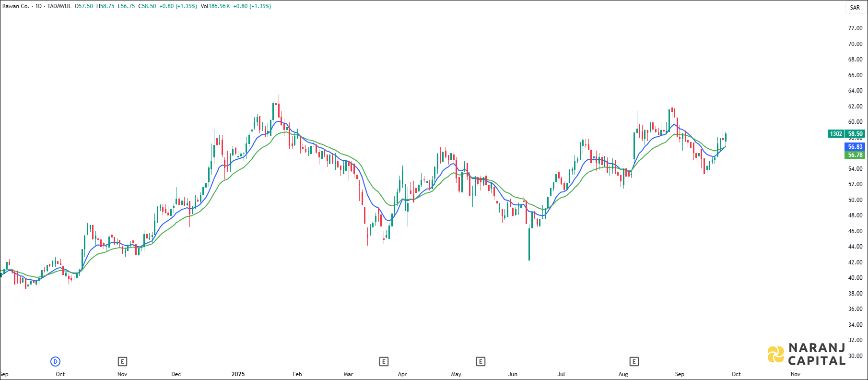This screenshot has height=380, width=868.
Task: Click the open value O57.50
Action: (84, 6)
